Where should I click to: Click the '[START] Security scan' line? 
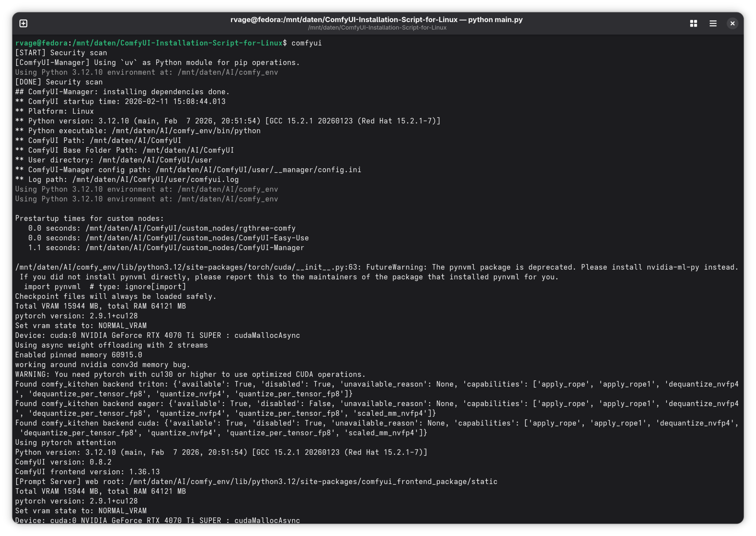click(x=61, y=53)
